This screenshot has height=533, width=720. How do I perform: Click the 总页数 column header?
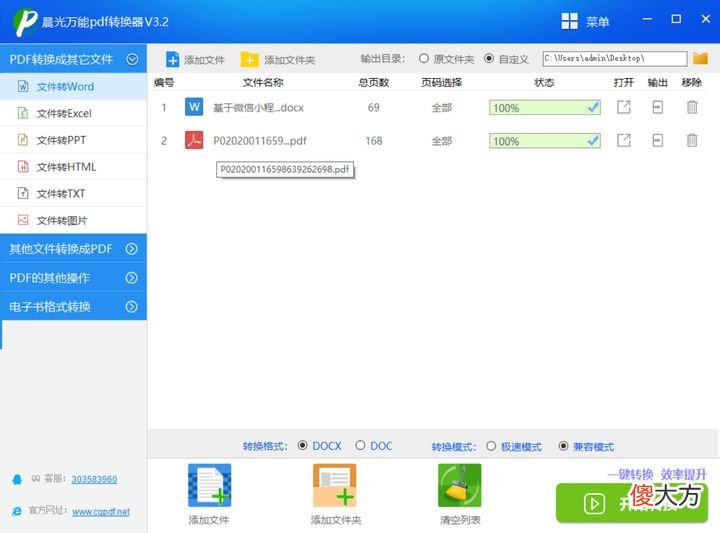click(374, 83)
